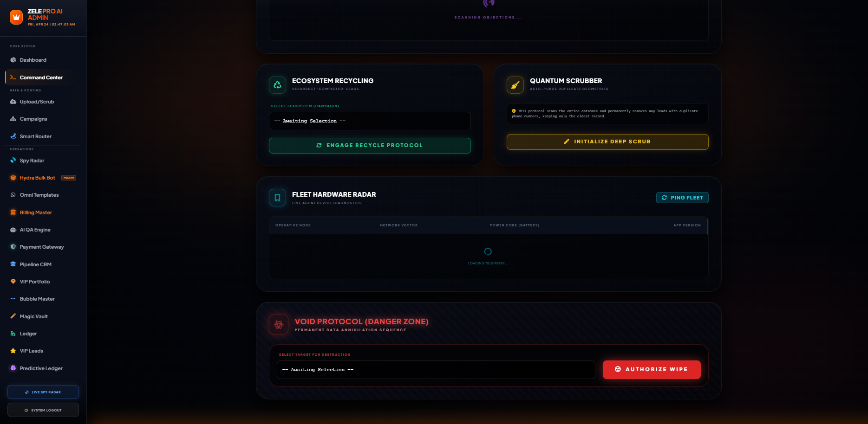Screen dimensions: 868x424
Task: Click the Smart Router route icon
Action: pyautogui.click(x=13, y=136)
